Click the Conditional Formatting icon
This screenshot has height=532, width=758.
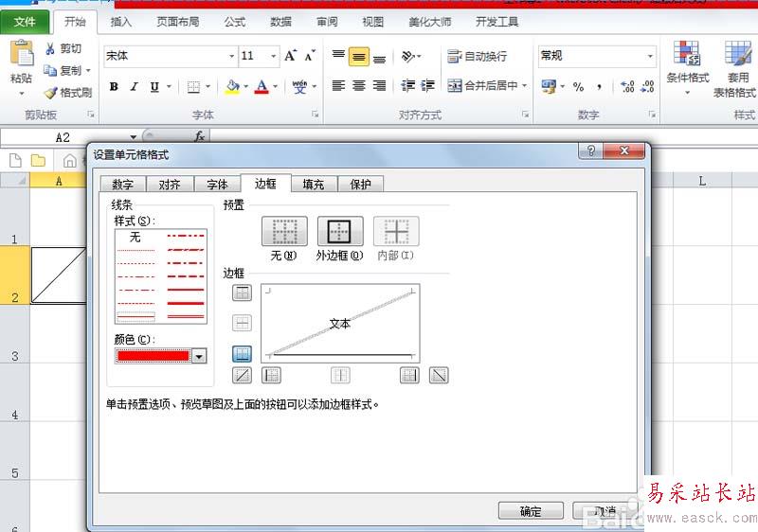[686, 53]
